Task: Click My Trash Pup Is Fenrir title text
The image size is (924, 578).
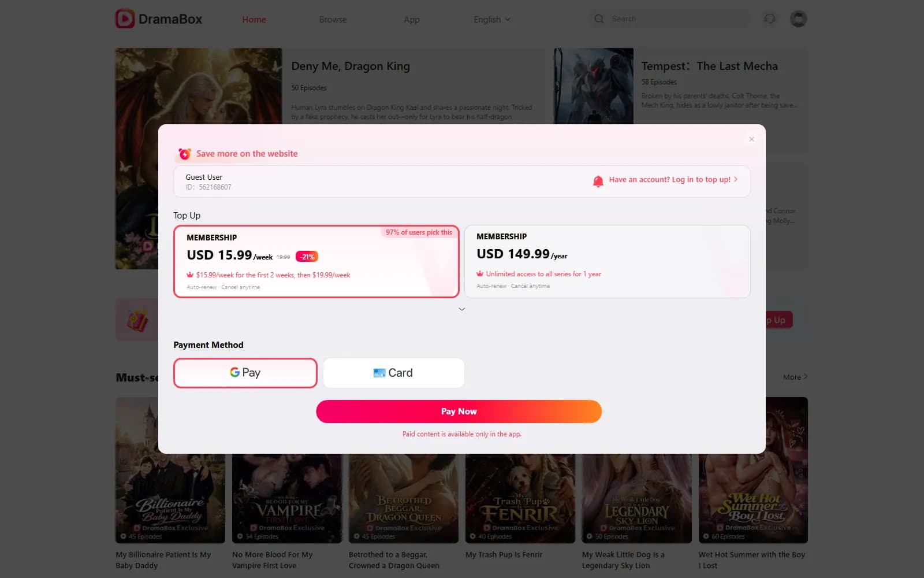Action: coord(504,554)
